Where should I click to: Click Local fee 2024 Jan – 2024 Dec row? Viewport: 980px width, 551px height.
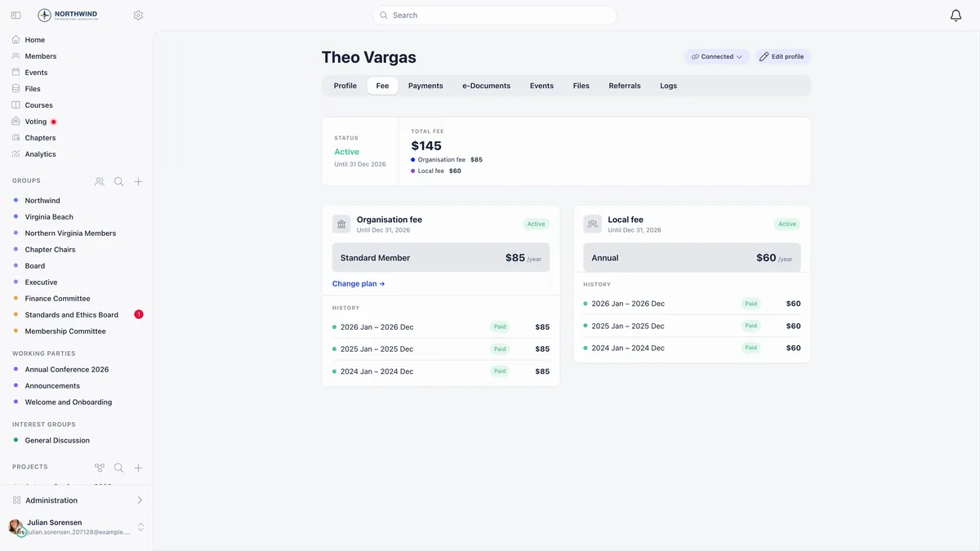click(693, 348)
